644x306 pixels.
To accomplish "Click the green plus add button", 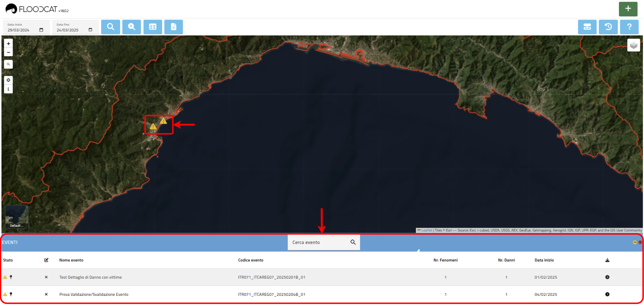I will click(x=628, y=9).
